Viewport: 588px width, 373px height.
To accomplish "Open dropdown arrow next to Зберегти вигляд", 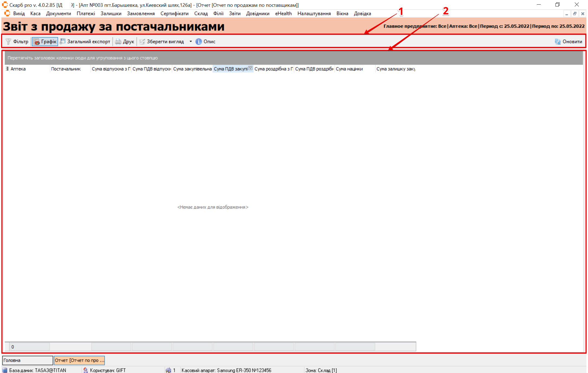I will click(x=191, y=41).
